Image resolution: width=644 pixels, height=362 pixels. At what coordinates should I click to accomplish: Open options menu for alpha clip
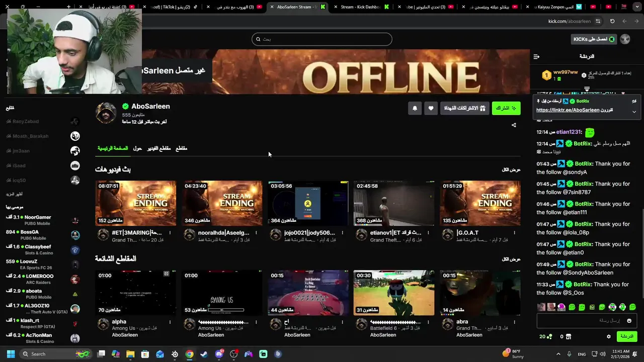170,322
